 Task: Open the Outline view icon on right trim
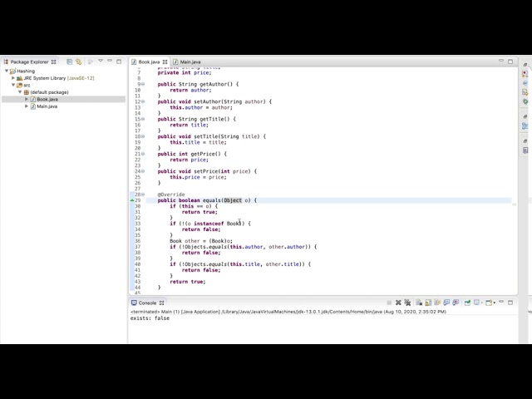pyautogui.click(x=525, y=126)
